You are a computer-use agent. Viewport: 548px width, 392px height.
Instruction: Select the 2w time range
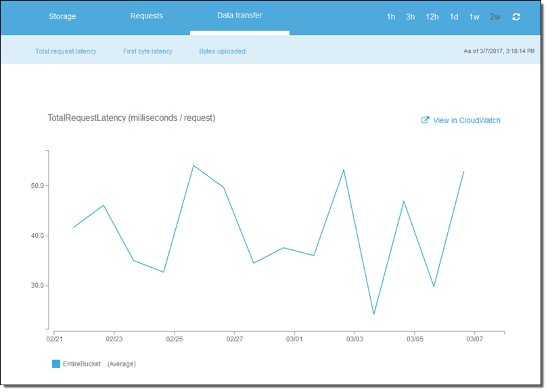click(495, 17)
